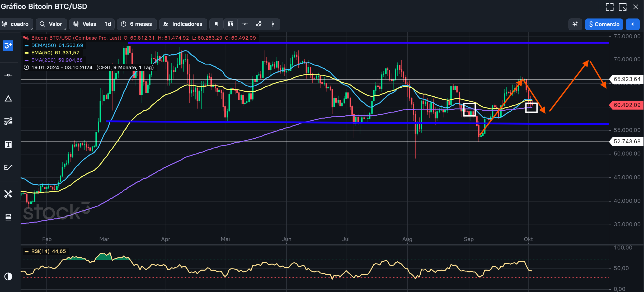The image size is (644, 292).
Task: Open the cuadro chart type dropdown
Action: (16, 24)
